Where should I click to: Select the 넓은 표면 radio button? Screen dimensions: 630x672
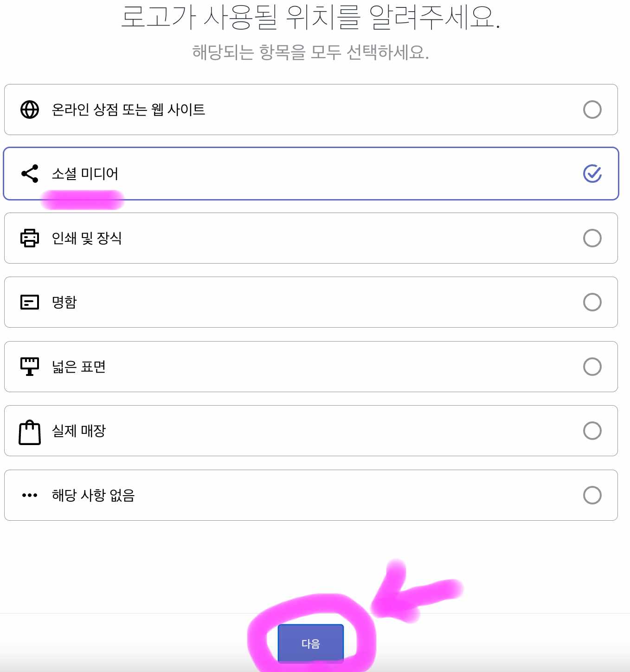click(592, 366)
